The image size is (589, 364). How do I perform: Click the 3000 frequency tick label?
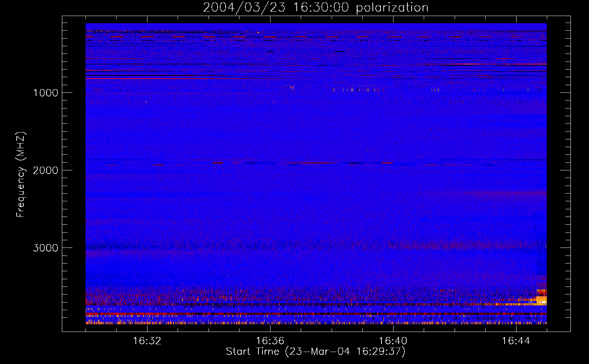[46, 248]
